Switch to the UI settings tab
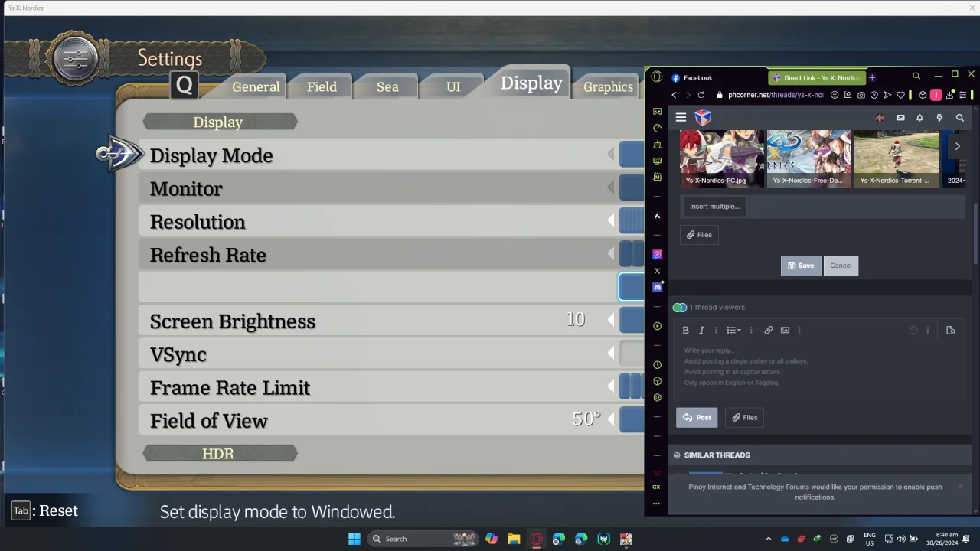Screen dimensions: 980x551 (x=453, y=86)
